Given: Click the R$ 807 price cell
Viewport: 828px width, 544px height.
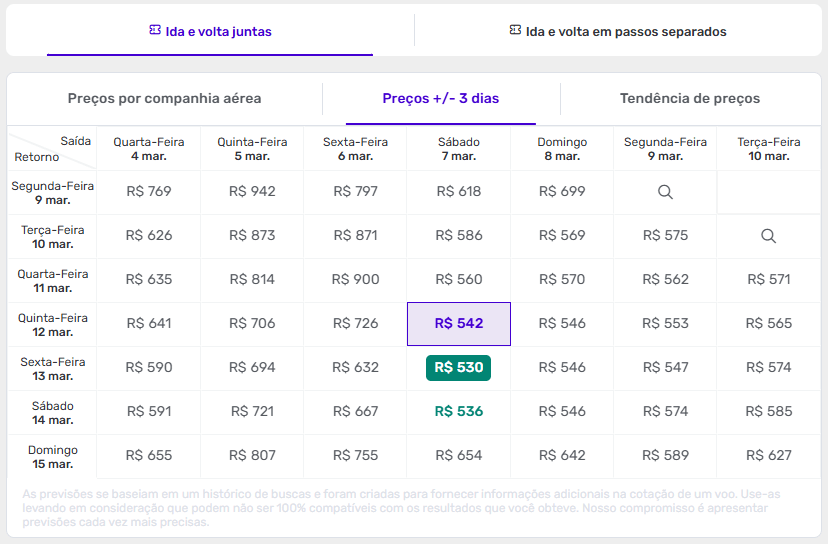Looking at the screenshot, I should 252,455.
